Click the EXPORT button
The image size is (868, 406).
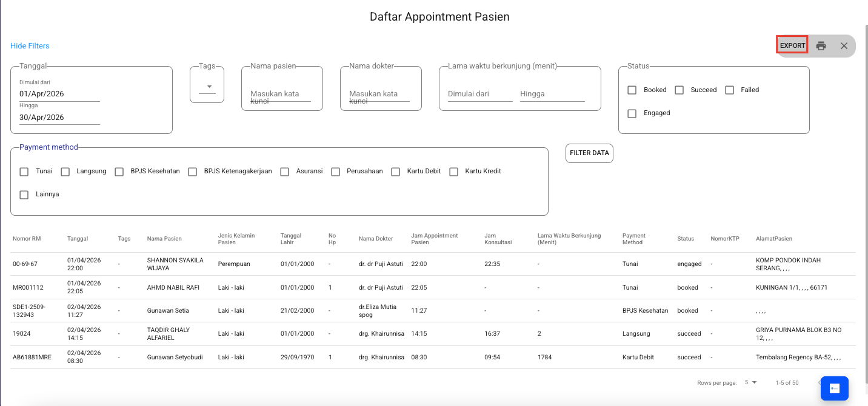(792, 45)
